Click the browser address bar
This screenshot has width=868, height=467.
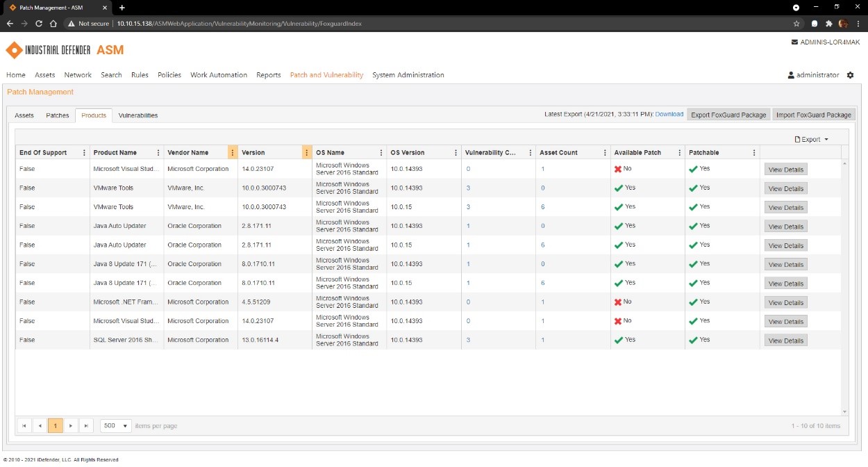pyautogui.click(x=431, y=24)
